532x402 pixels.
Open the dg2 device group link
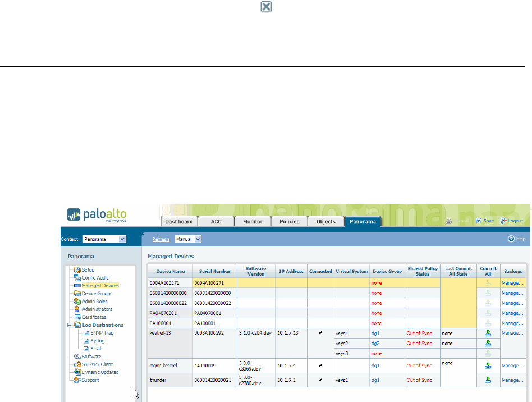(375, 344)
